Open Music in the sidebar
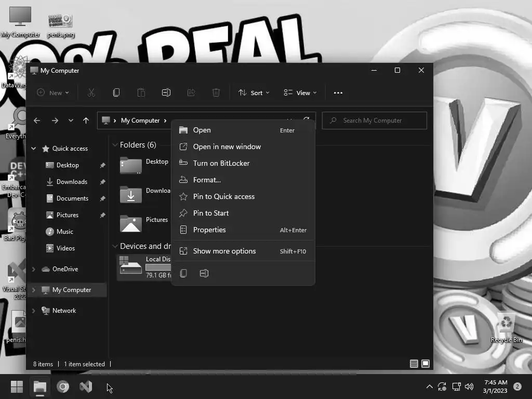This screenshot has width=532, height=399. click(64, 232)
